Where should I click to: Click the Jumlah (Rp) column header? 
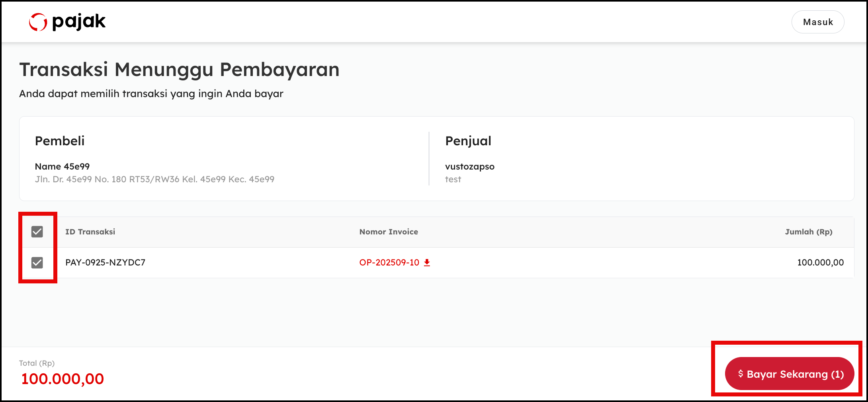tap(809, 232)
